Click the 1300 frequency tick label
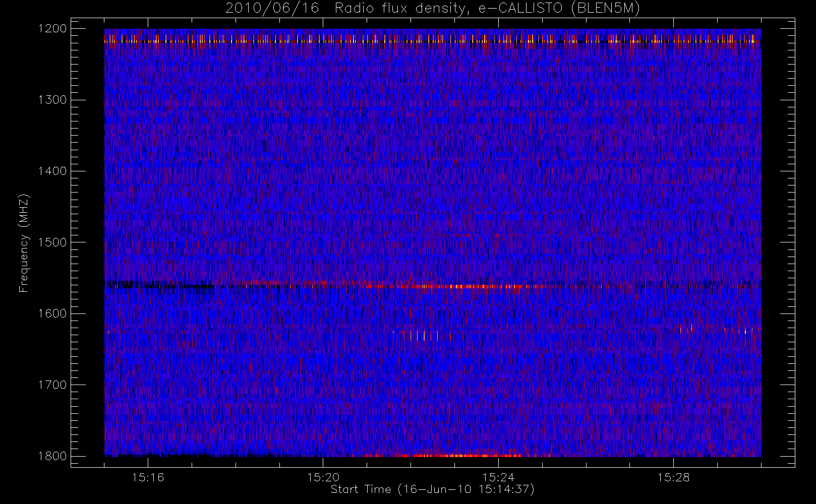The height and width of the screenshot is (504, 816). (52, 100)
